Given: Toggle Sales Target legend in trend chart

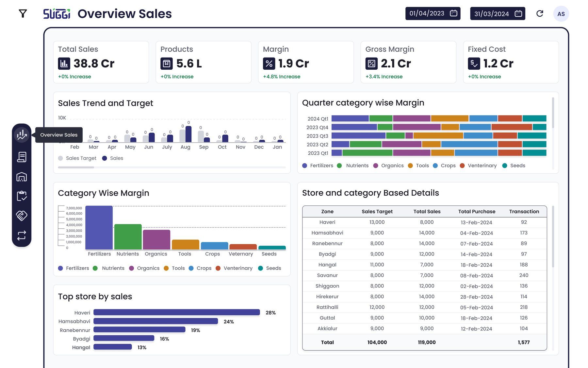Looking at the screenshot, I should (77, 158).
